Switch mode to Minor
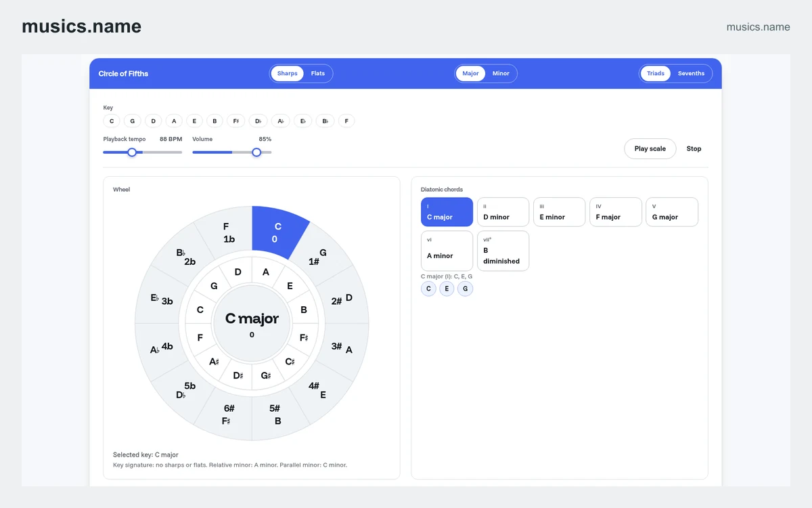The height and width of the screenshot is (508, 812). click(x=501, y=73)
